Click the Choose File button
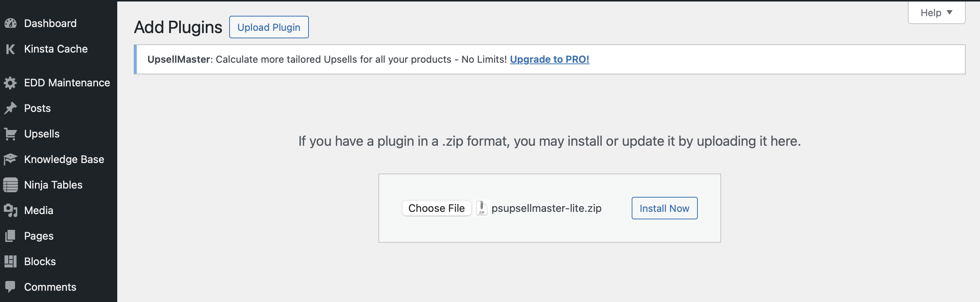The width and height of the screenshot is (980, 302). [436, 208]
